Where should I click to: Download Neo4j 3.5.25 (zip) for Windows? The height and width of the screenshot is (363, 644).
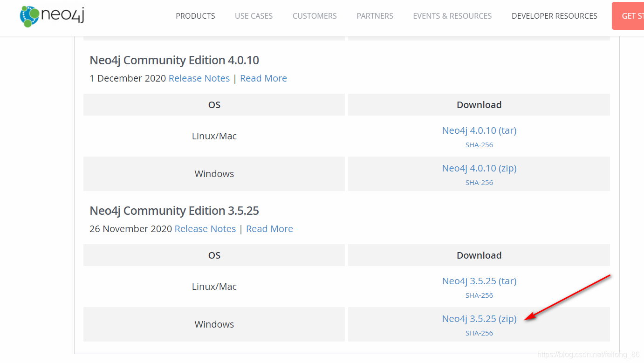[x=479, y=319]
